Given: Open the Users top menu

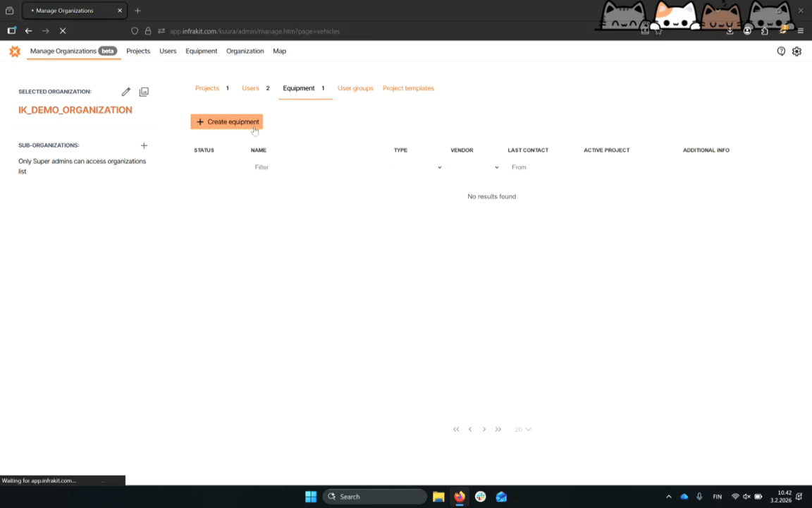Looking at the screenshot, I should click(x=168, y=51).
